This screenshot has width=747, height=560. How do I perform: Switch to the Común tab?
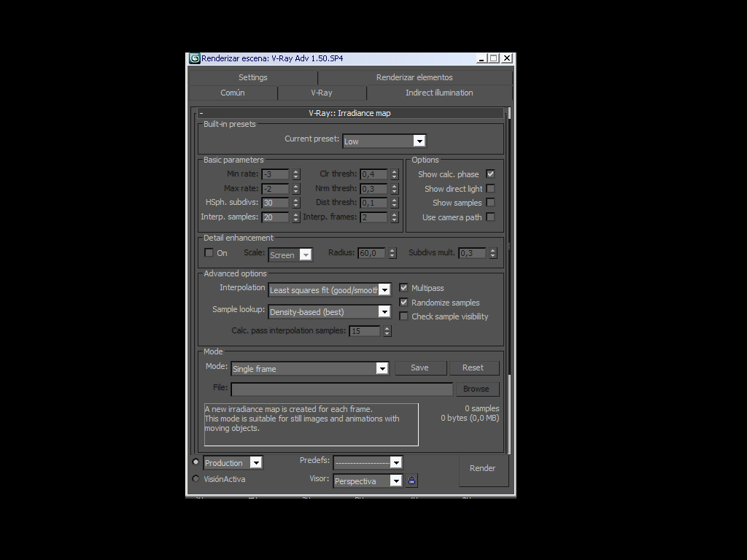[x=233, y=93]
